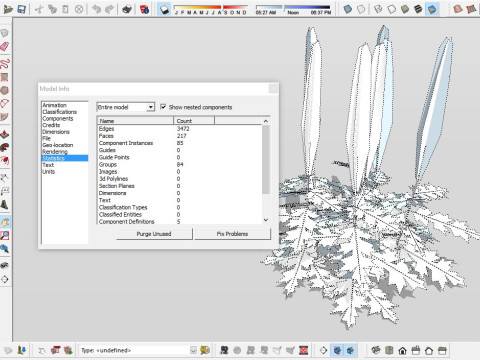The width and height of the screenshot is (480, 360).
Task: Click the Print icon
Action: click(127, 9)
